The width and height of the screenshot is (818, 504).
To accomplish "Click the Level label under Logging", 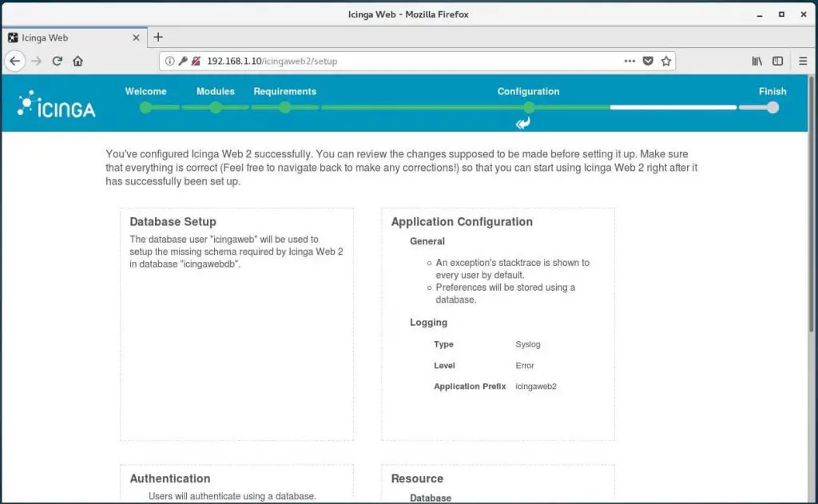I will [444, 366].
